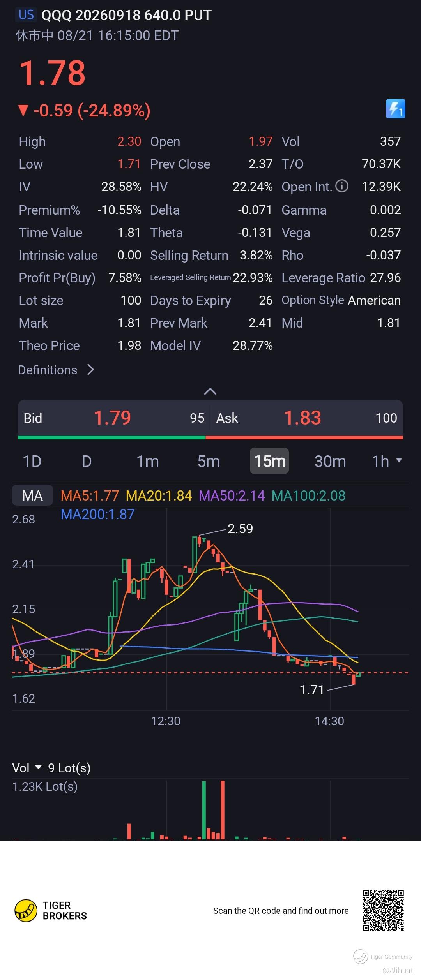The image size is (421, 980).
Task: Click the MA100:2.08 legend label
Action: [308, 495]
